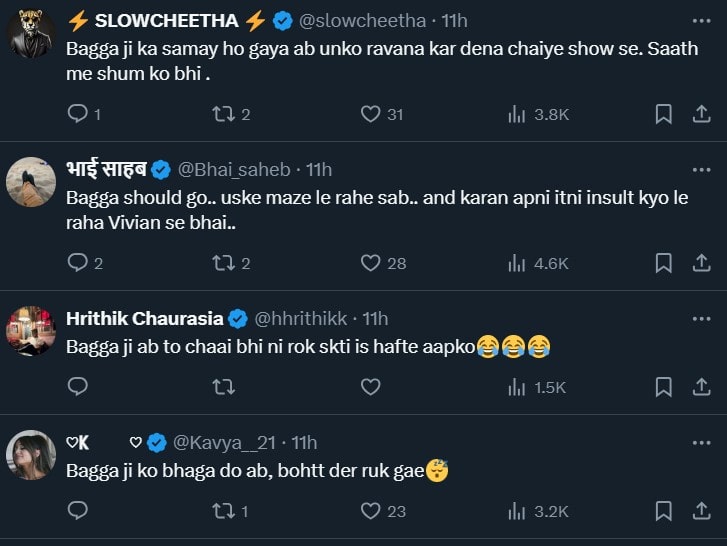Viewport: 727px width, 546px height.
Task: Like the SLOWCHEETHA tweet
Action: click(371, 114)
